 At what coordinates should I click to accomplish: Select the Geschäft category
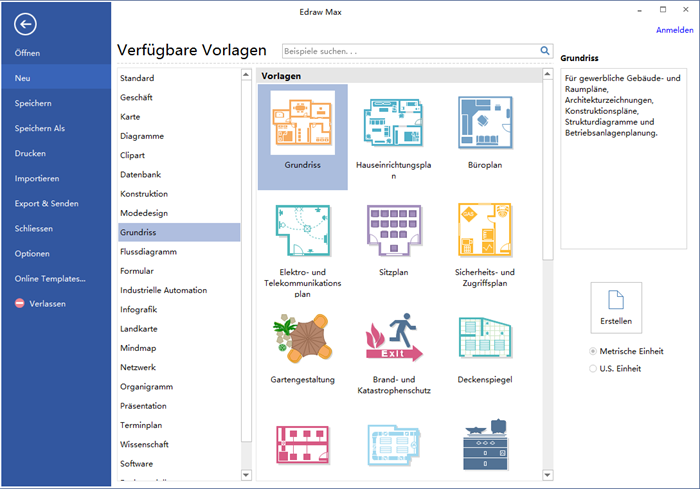(x=179, y=97)
